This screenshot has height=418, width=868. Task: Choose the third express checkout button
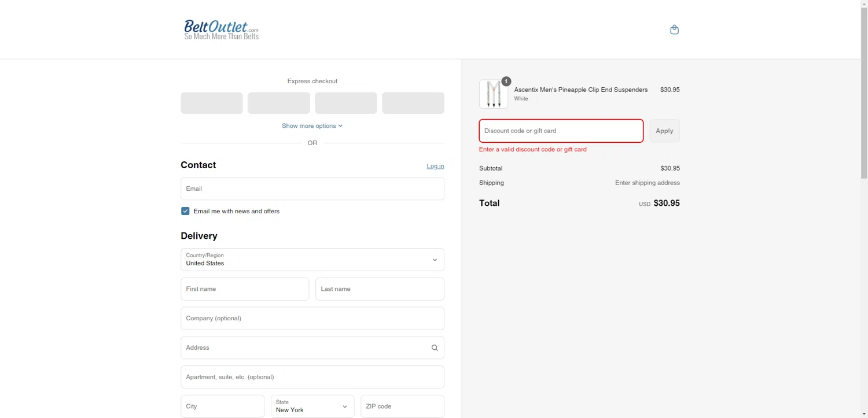pyautogui.click(x=346, y=103)
